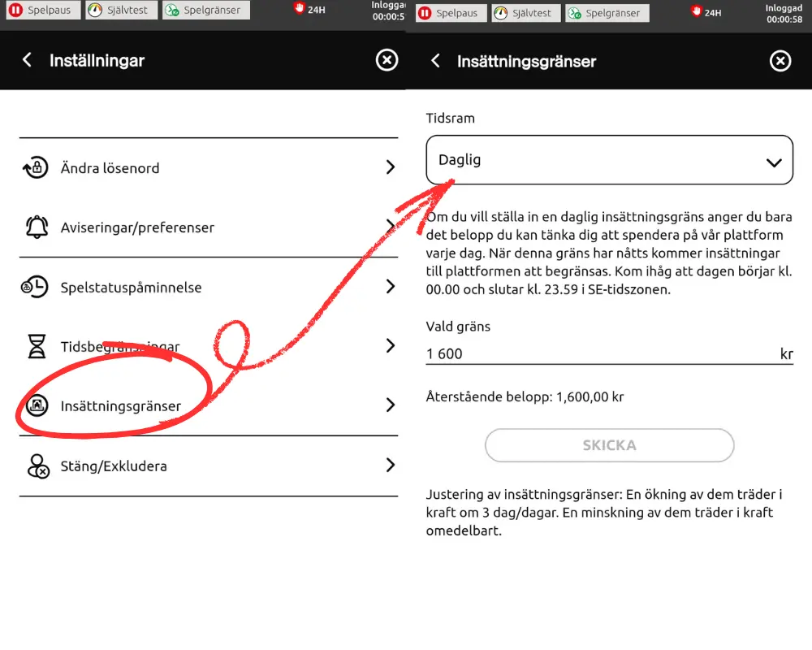
Task: Open the Insättningsgränser menu entry
Action: tap(209, 405)
